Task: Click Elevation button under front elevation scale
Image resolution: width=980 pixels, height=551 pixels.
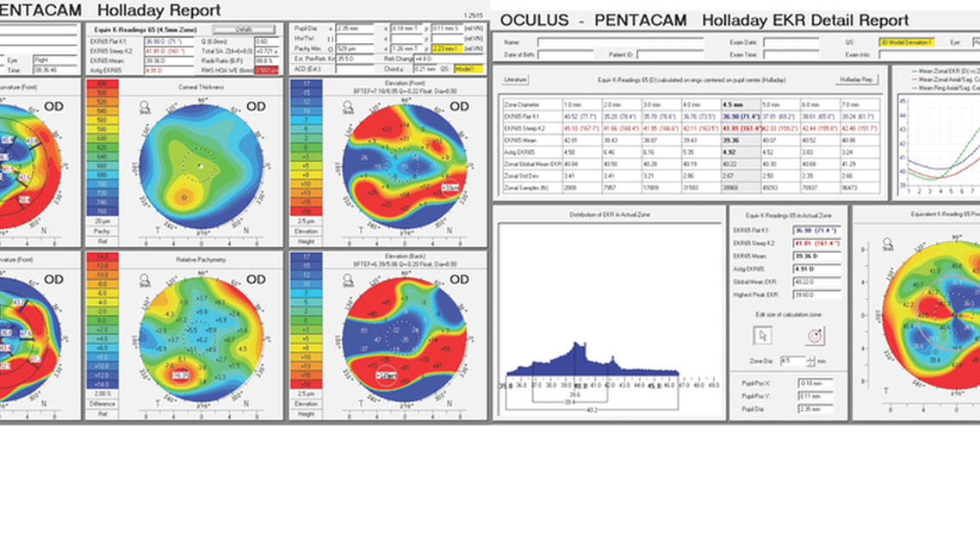Action: [307, 231]
